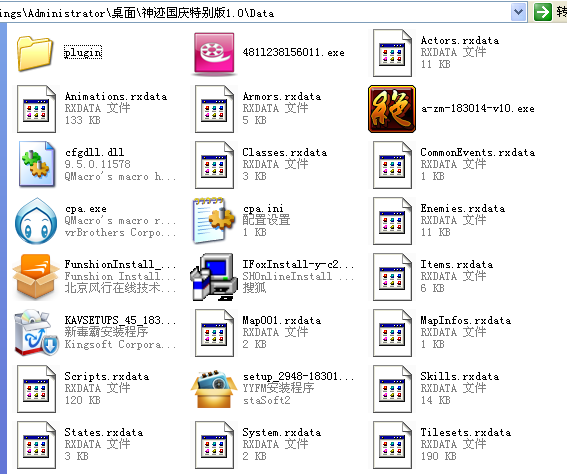Click the Armors.rxdata file icon

[214, 109]
